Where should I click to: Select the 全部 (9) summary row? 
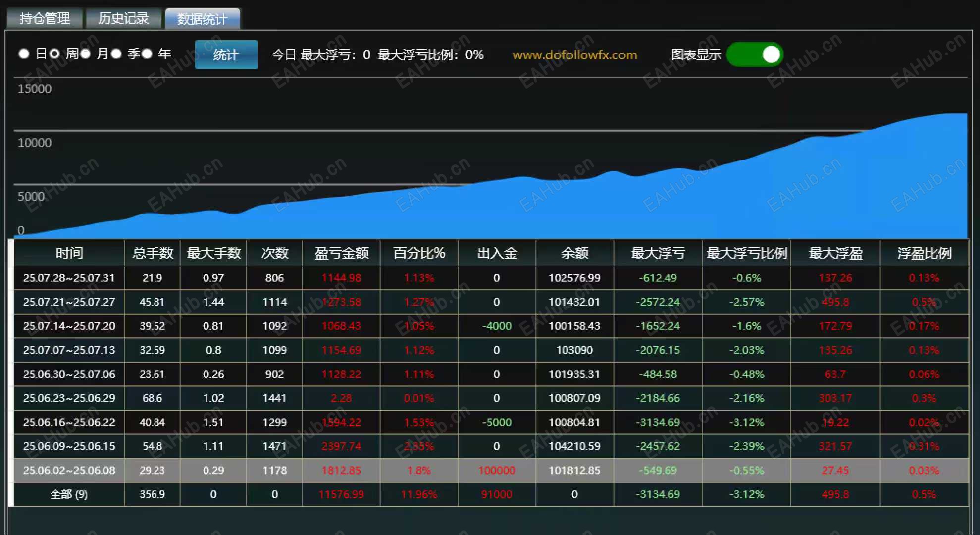tap(69, 494)
